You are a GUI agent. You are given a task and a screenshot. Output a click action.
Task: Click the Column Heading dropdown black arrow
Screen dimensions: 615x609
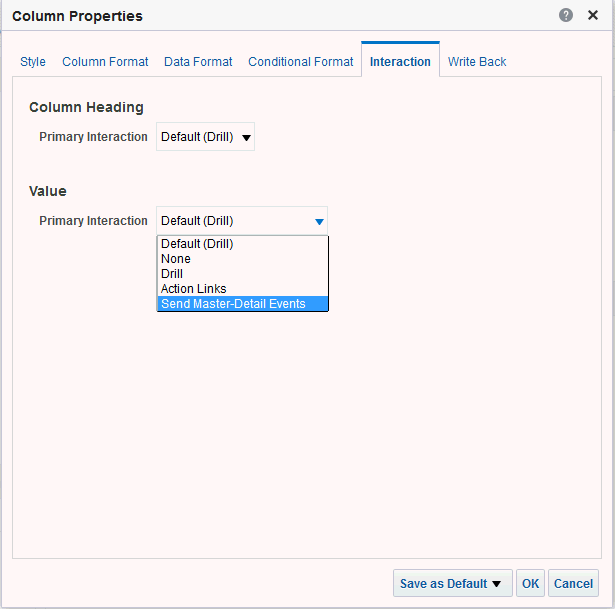pyautogui.click(x=247, y=138)
